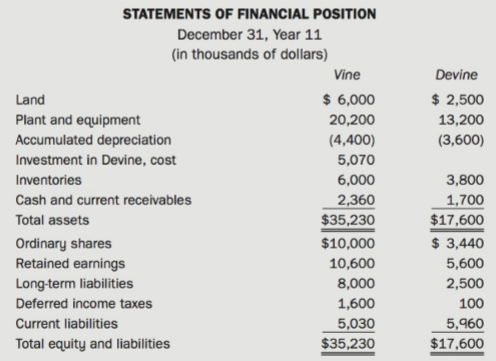Click Vine's investment in Devine amount 5,070
Viewport: 496px width, 361px height.
click(356, 160)
